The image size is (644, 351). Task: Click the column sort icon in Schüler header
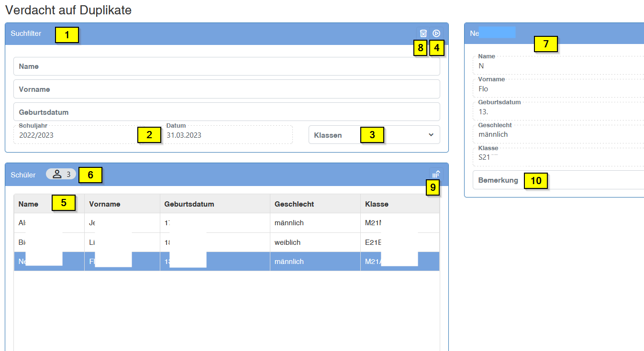coord(436,175)
